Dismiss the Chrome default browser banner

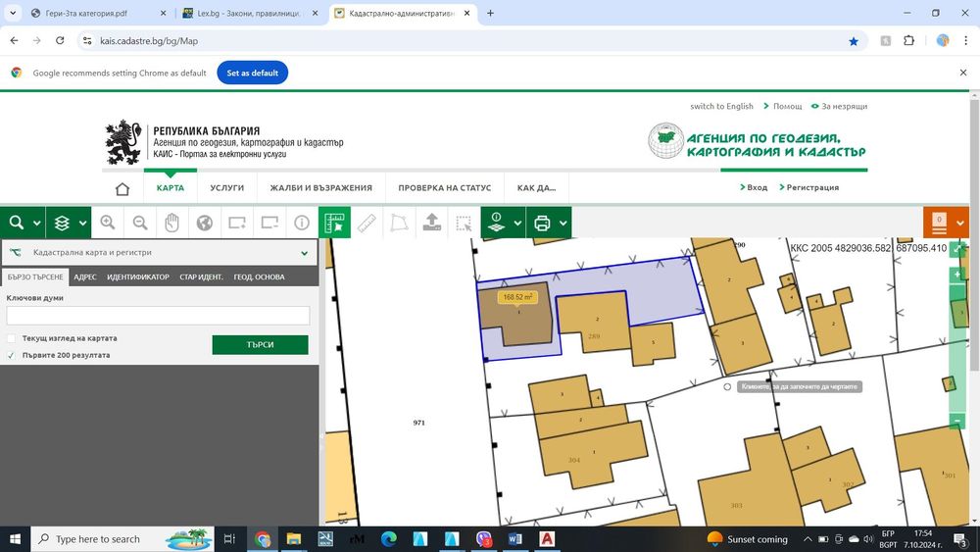963,73
